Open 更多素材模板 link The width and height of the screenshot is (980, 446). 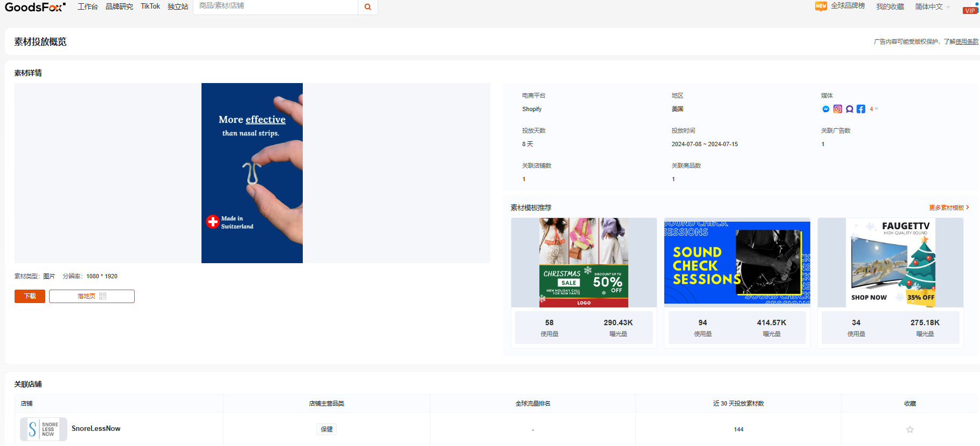pos(949,208)
